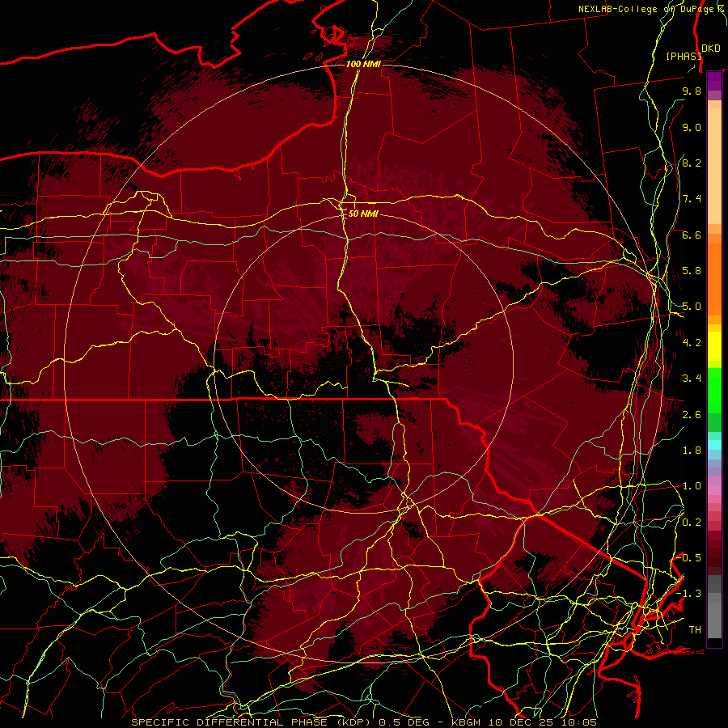Click the "TH" threshold label in legend

click(x=695, y=630)
